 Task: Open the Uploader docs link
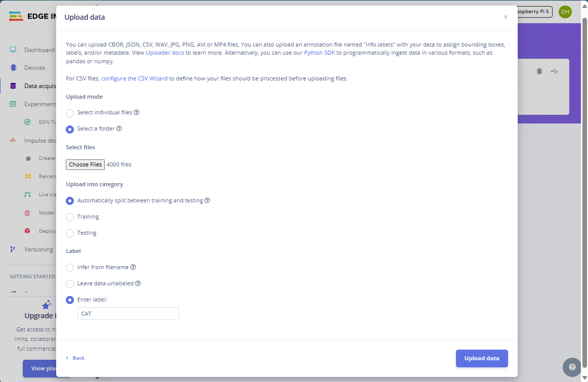point(164,53)
